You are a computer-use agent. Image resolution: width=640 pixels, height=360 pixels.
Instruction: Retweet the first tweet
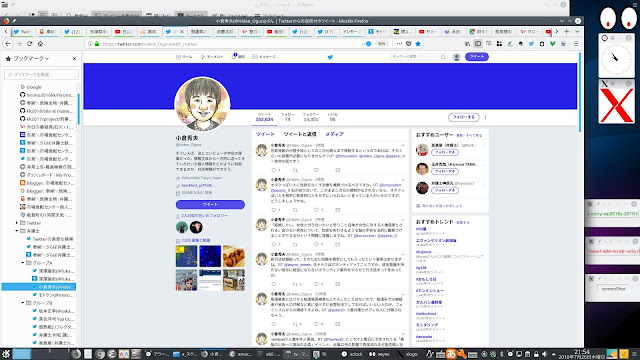click(x=295, y=170)
